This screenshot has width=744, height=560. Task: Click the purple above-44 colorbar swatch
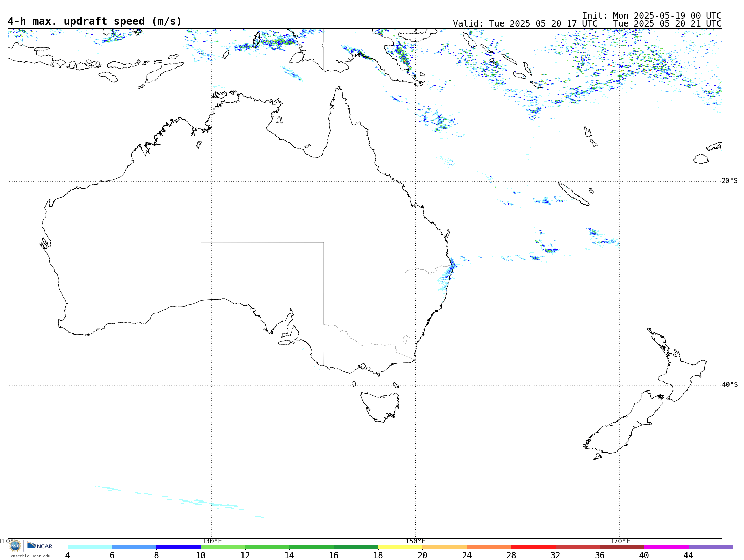click(x=711, y=547)
